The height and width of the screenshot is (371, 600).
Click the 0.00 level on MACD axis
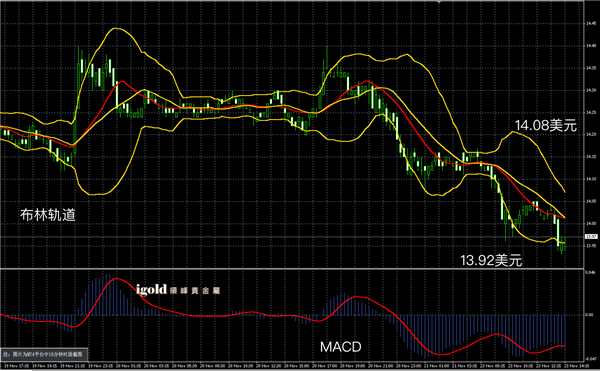pos(590,315)
